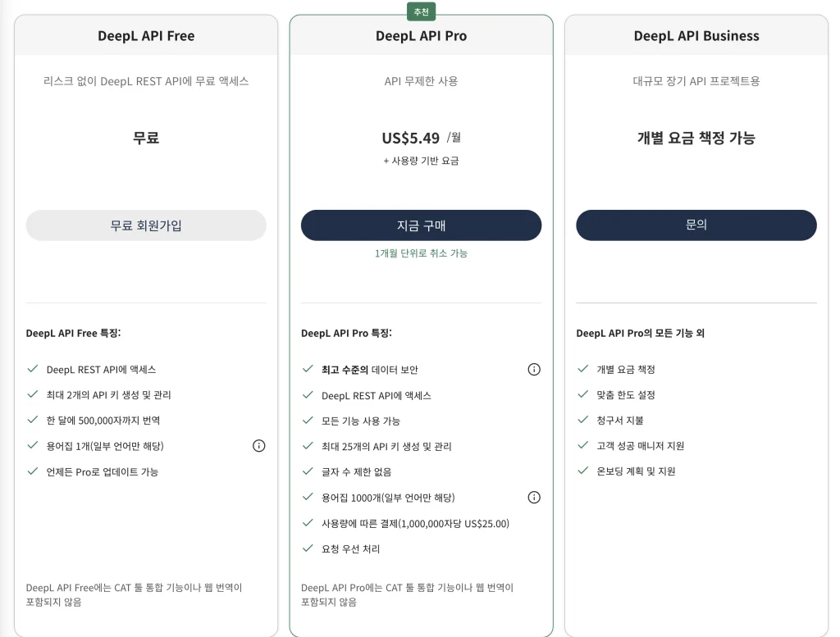The width and height of the screenshot is (840, 637).
Task: Click the 문의 button for Business plan
Action: (696, 225)
